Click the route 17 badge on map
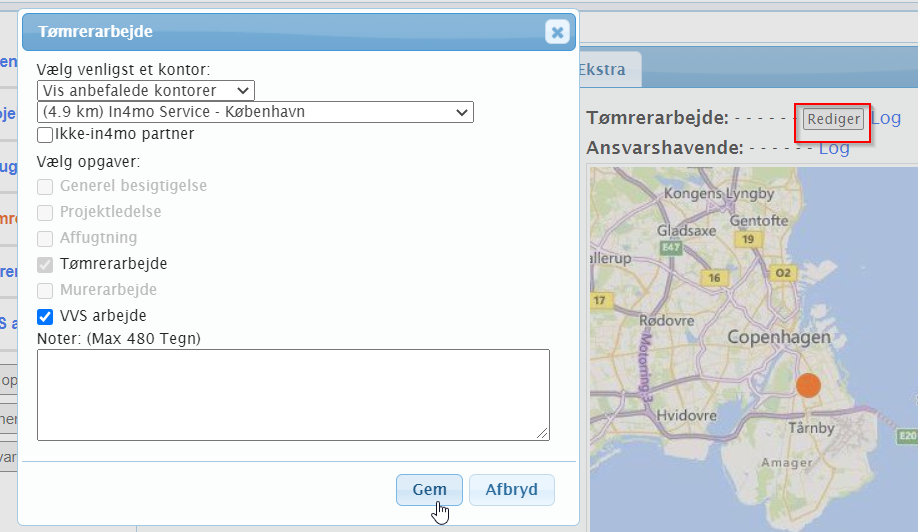The width and height of the screenshot is (918, 532). tap(600, 300)
